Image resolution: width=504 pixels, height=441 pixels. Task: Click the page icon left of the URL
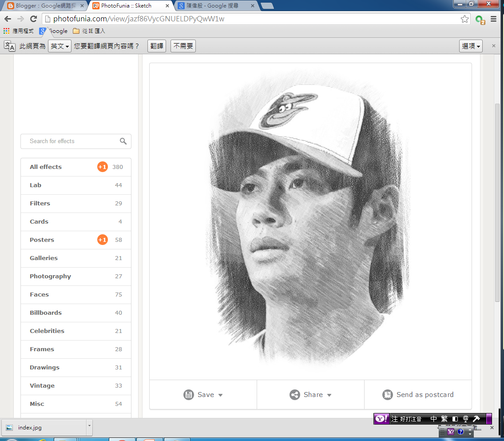(x=48, y=19)
